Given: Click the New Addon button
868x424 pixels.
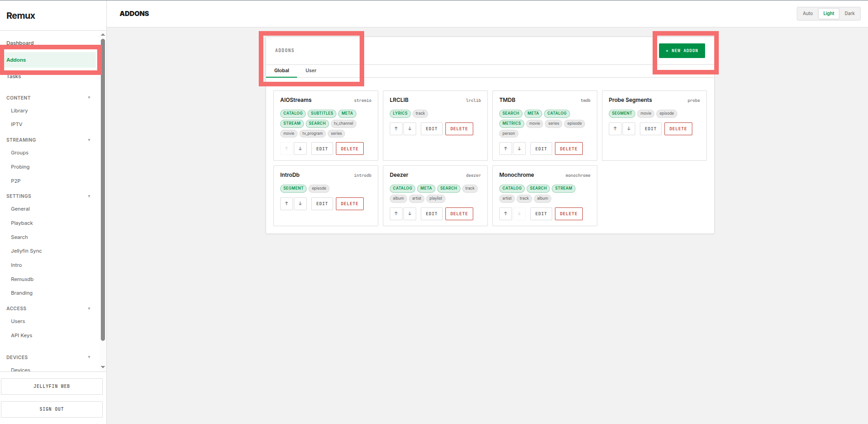Looking at the screenshot, I should click(x=682, y=51).
